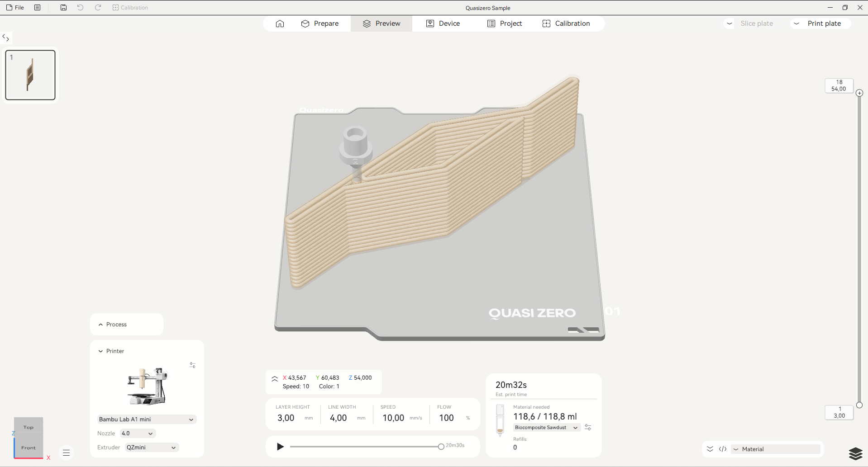Go to the Home screen icon
868x467 pixels.
(x=280, y=24)
